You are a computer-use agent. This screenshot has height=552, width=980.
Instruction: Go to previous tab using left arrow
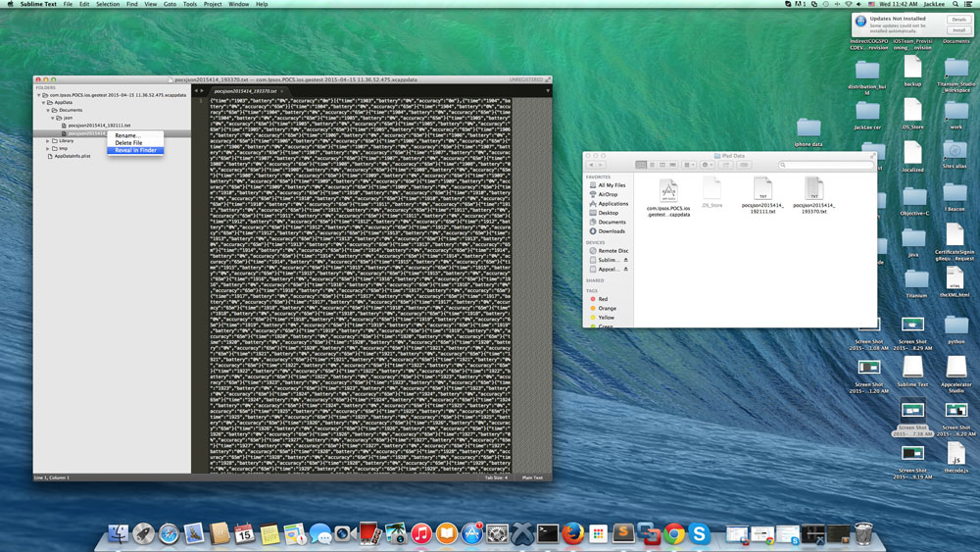(x=196, y=91)
